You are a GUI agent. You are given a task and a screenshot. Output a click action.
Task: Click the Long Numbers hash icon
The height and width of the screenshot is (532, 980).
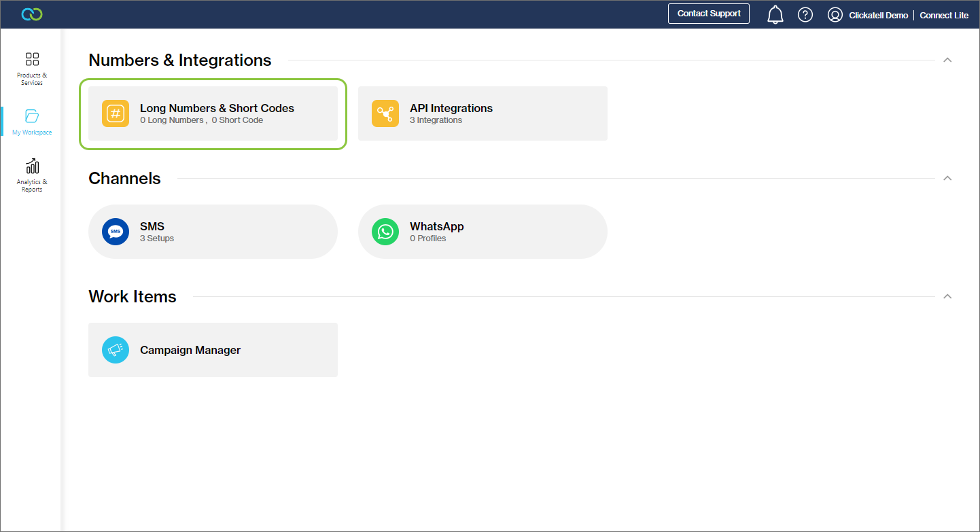(116, 113)
